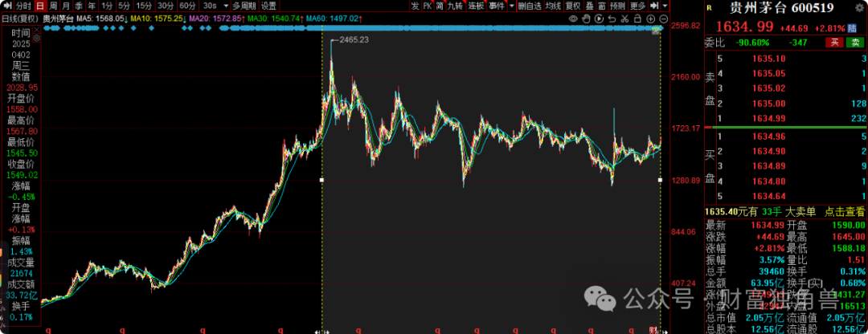Toggle the eye visibility icon
The image size is (868, 334).
click(x=573, y=18)
